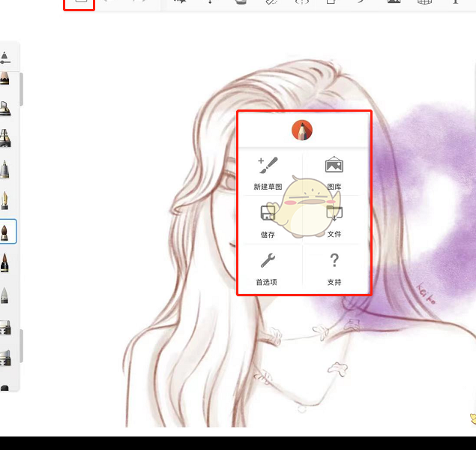Select the light grey pointed-tip brush
Image resolution: width=476 pixels, height=450 pixels.
[4, 295]
